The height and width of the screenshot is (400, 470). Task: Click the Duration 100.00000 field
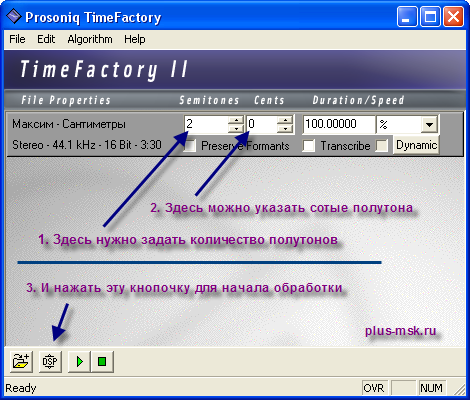point(339,124)
